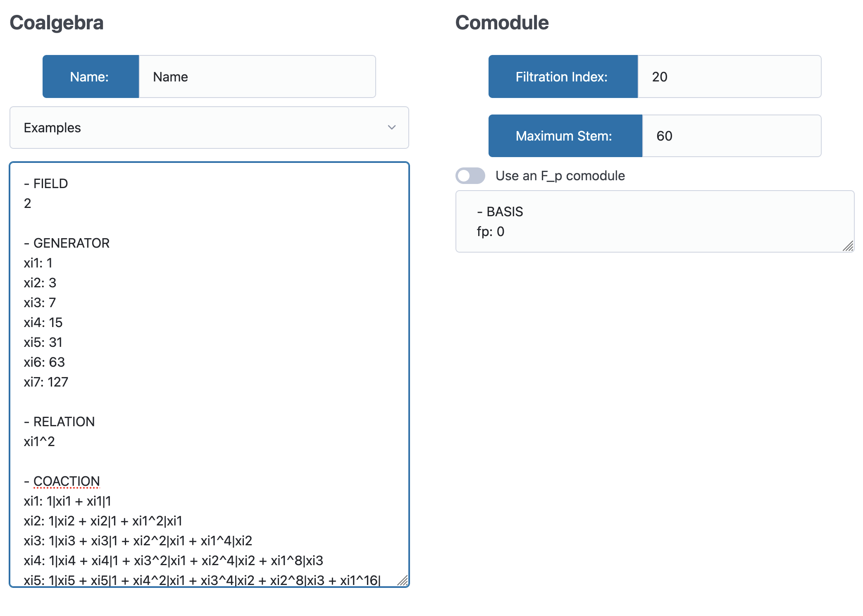
Task: Click the comodule textarea resize handle
Action: coord(848,246)
